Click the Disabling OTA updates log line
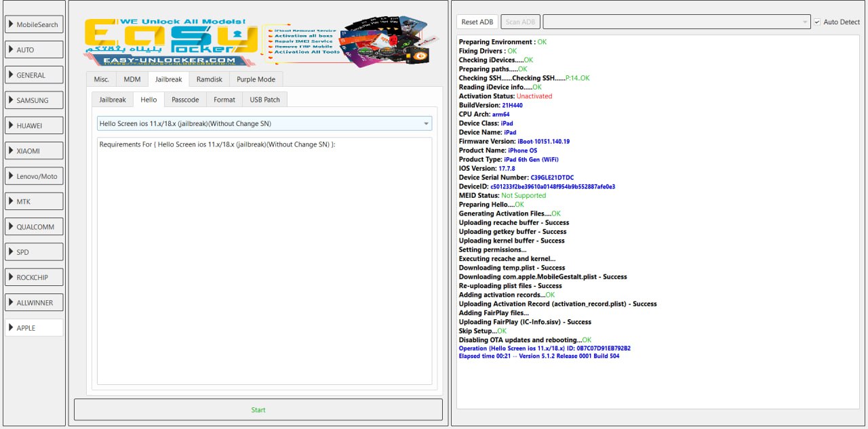868x429 pixels. click(525, 340)
